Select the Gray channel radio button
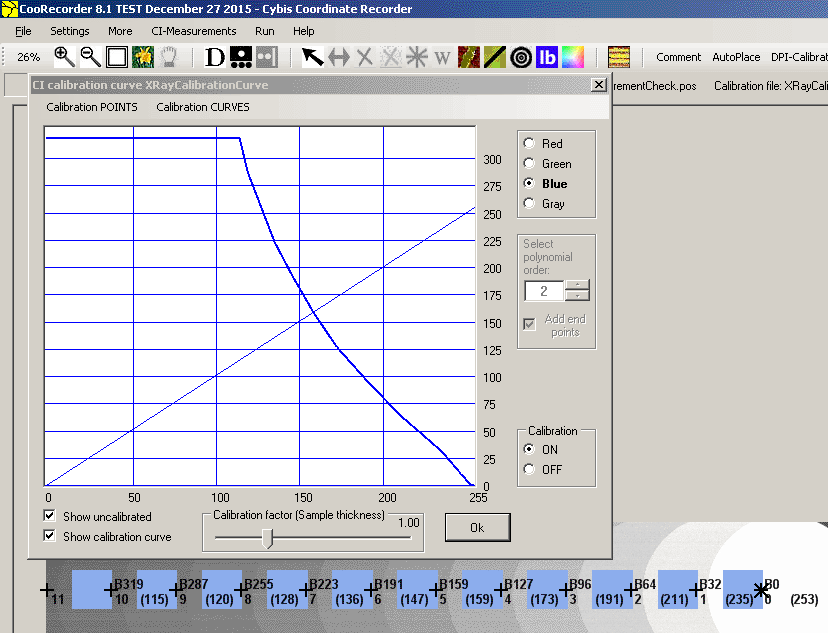 529,203
